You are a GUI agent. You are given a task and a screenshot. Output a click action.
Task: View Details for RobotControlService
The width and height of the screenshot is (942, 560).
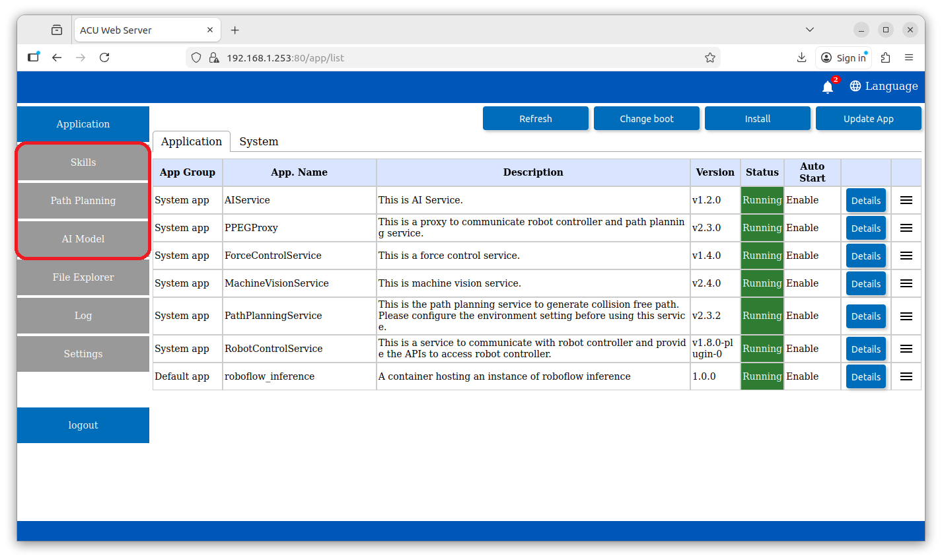tap(866, 349)
